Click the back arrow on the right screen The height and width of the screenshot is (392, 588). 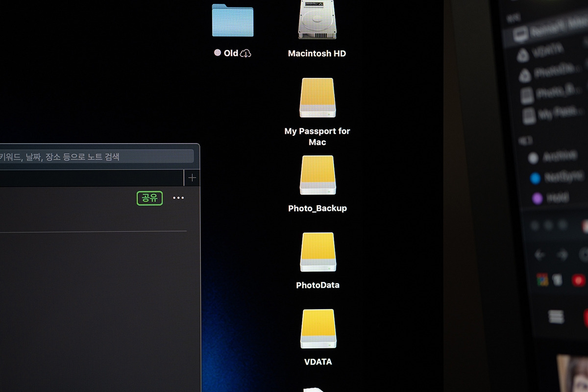pos(539,254)
